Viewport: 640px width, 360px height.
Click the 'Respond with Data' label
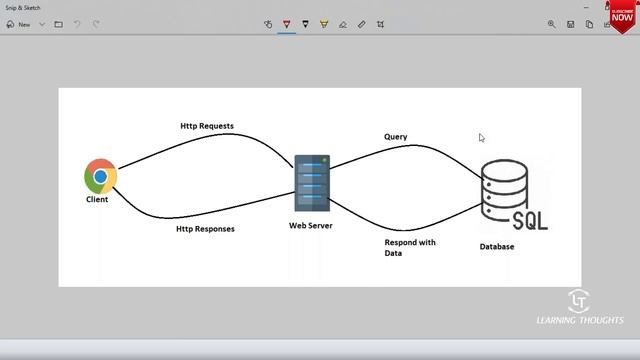(410, 248)
